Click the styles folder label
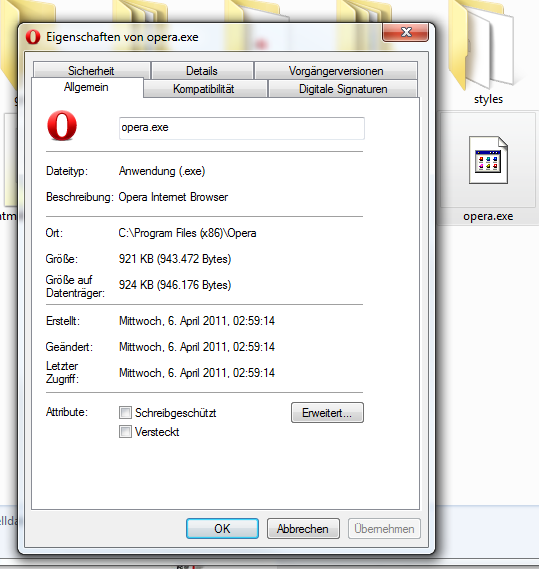Screen dimensions: 539x569 pyautogui.click(x=488, y=99)
